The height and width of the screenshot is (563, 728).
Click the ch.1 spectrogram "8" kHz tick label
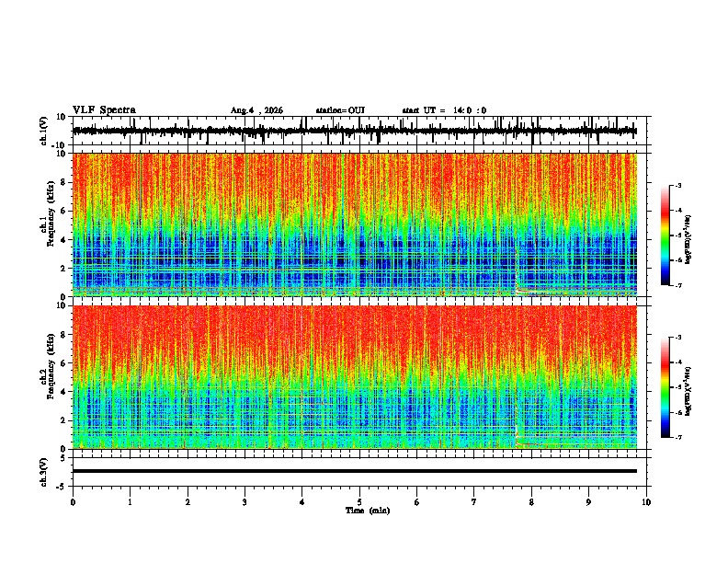[64, 182]
